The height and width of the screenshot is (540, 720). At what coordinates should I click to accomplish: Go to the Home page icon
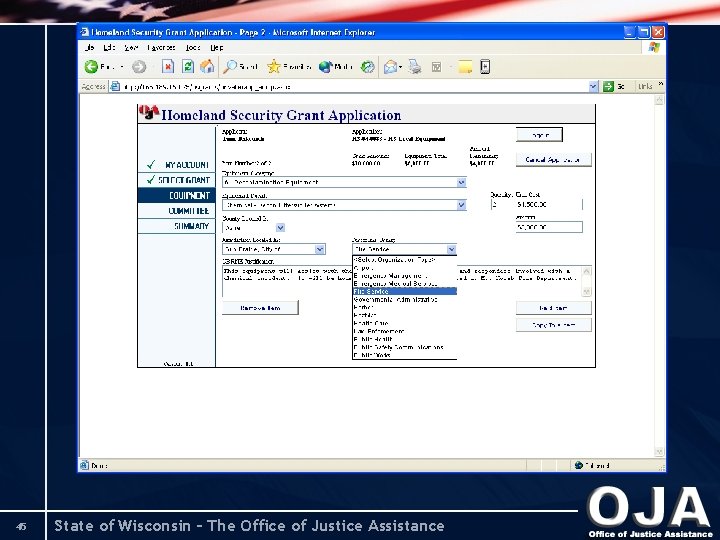point(207,67)
